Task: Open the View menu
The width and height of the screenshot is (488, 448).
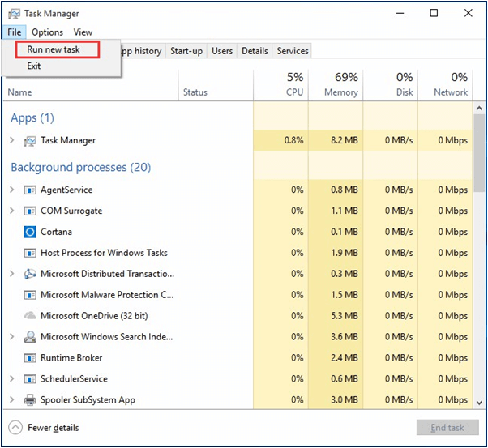Action: (x=83, y=32)
